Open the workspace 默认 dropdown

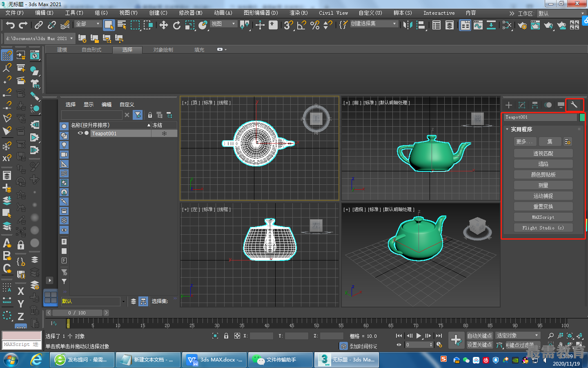(561, 13)
